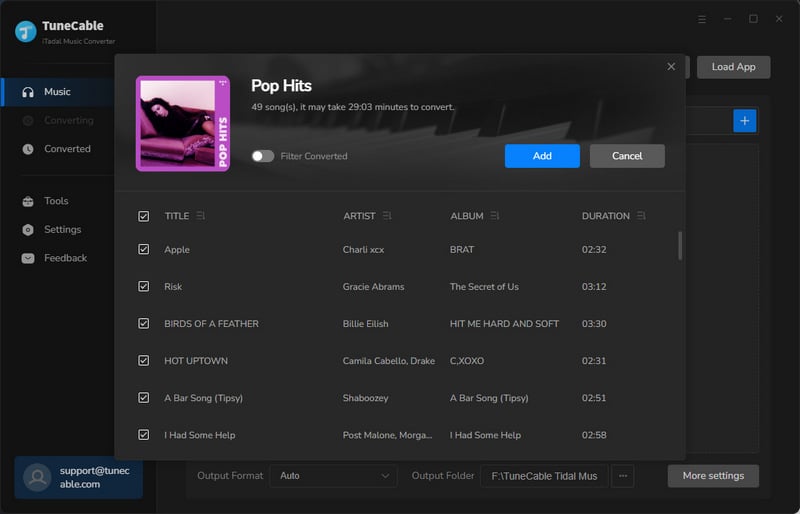The image size is (800, 514).
Task: Open the Music section headphones icon
Action: pyautogui.click(x=28, y=92)
